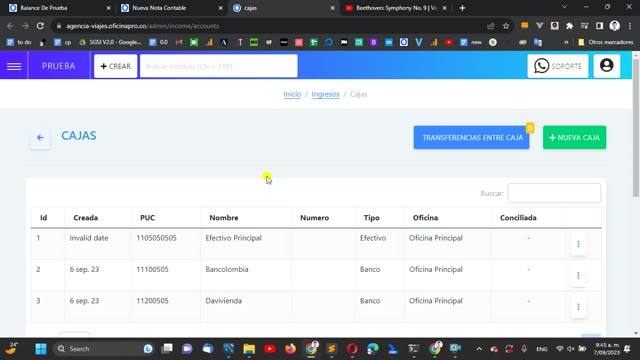Open Sublime Text from the taskbar
The height and width of the screenshot is (360, 640).
(x=331, y=349)
